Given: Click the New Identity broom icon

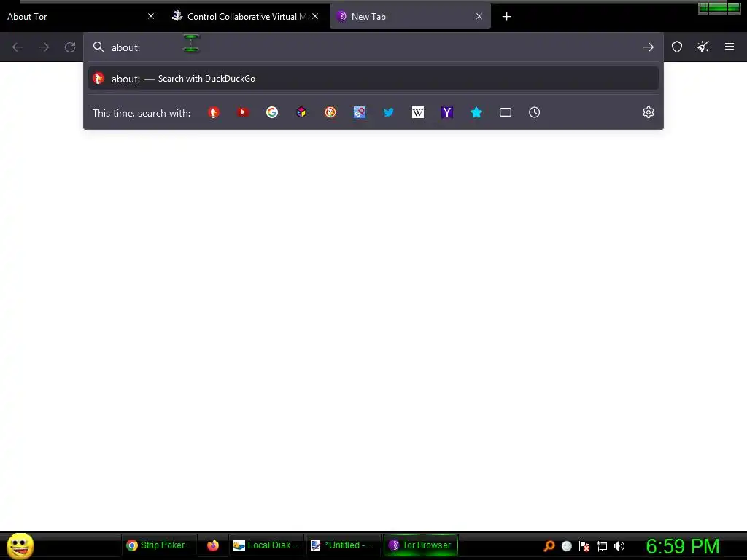Looking at the screenshot, I should pos(703,47).
